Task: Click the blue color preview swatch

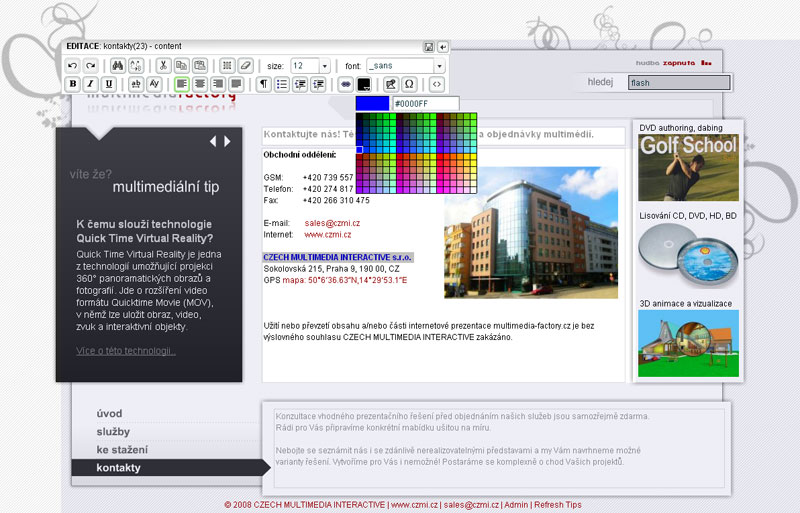Action: [x=372, y=104]
